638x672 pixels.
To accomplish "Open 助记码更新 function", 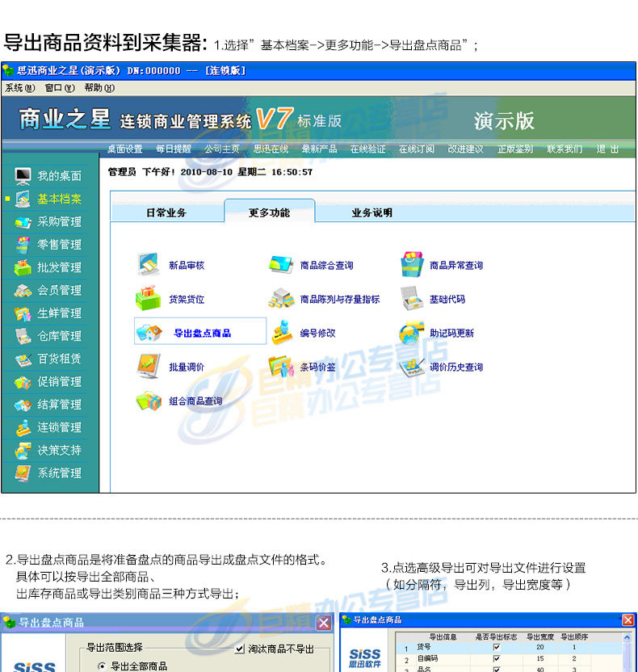I will [x=437, y=333].
